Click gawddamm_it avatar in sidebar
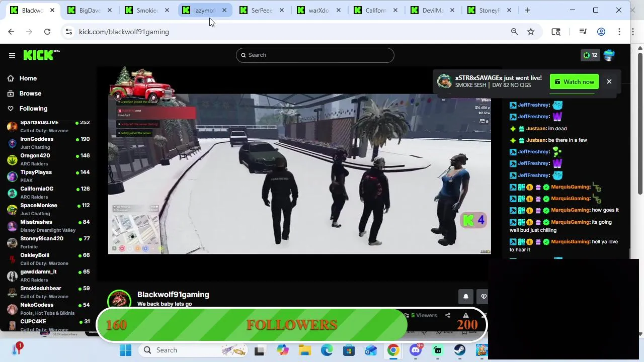 [x=12, y=276]
